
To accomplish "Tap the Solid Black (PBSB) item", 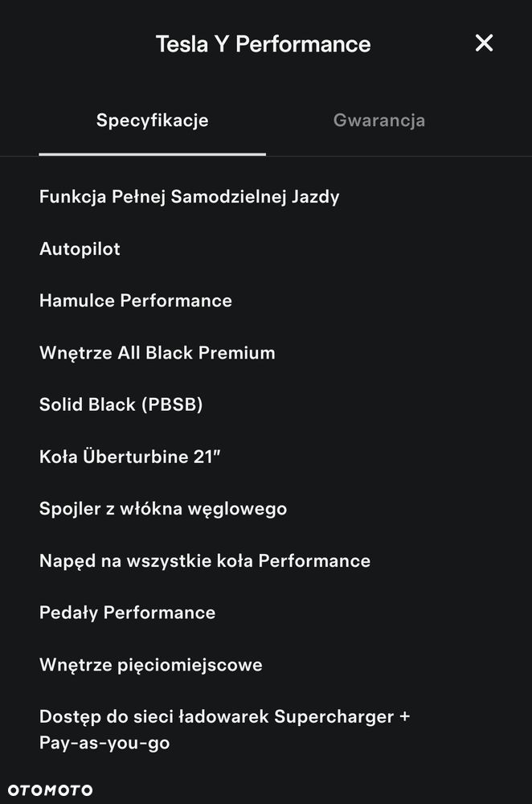I will (x=121, y=404).
